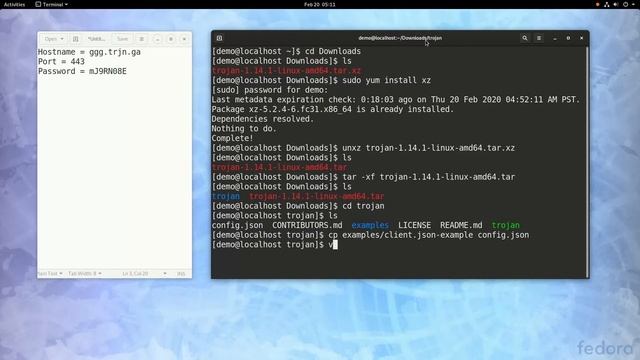
Task: Click the Terminal window title text
Action: pos(400,38)
